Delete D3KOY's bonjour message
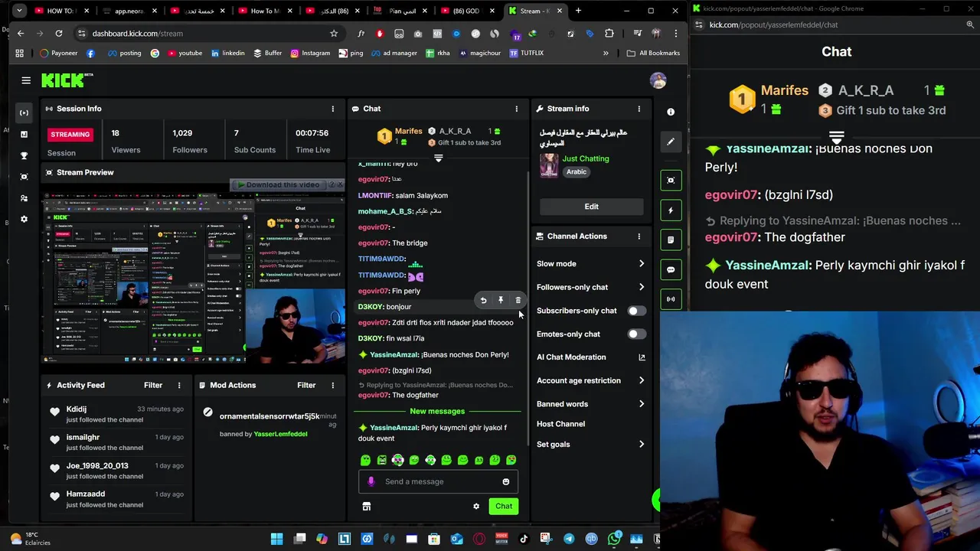Screen dimensions: 980x551 (x=518, y=301)
